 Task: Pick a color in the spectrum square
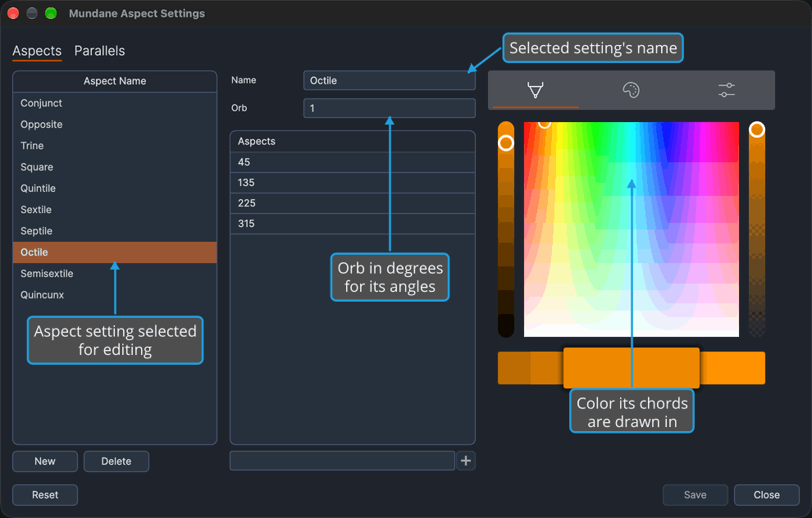(x=632, y=229)
